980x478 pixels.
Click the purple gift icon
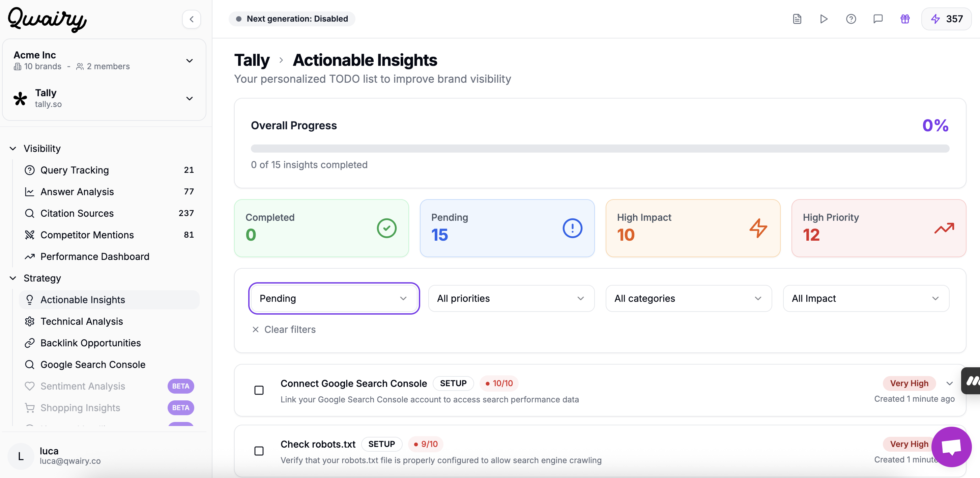905,19
